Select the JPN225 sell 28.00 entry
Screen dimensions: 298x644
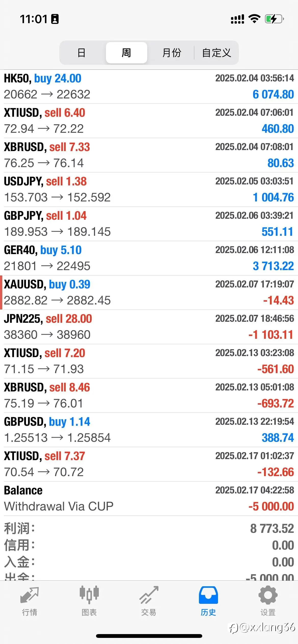[x=149, y=327]
